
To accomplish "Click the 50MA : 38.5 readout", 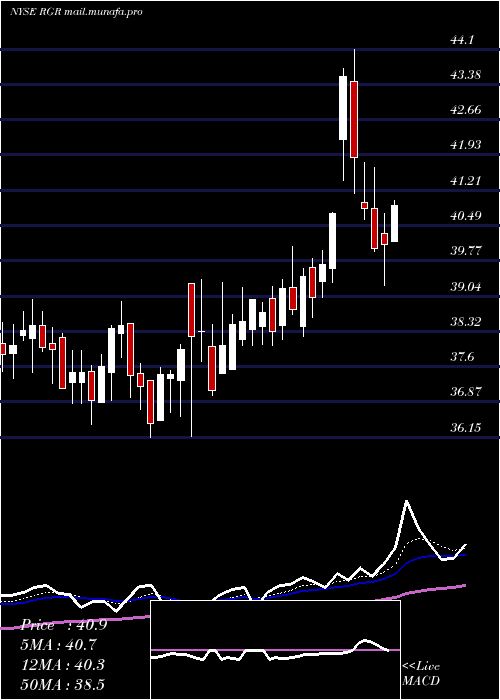I will coord(63,684).
